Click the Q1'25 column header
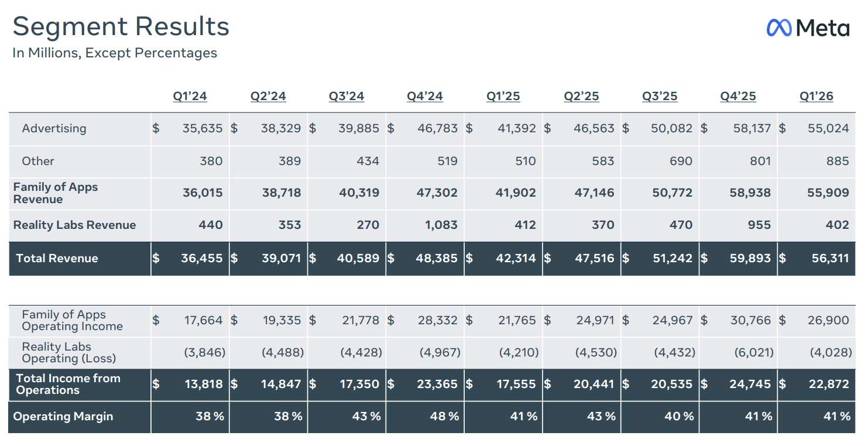868x446 pixels. pos(503,96)
